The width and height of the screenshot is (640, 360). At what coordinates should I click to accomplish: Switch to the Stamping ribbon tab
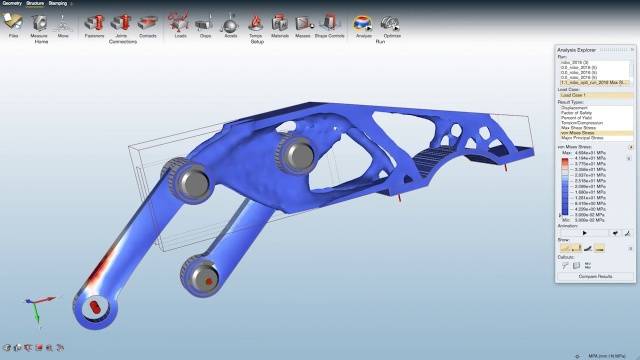point(58,3)
